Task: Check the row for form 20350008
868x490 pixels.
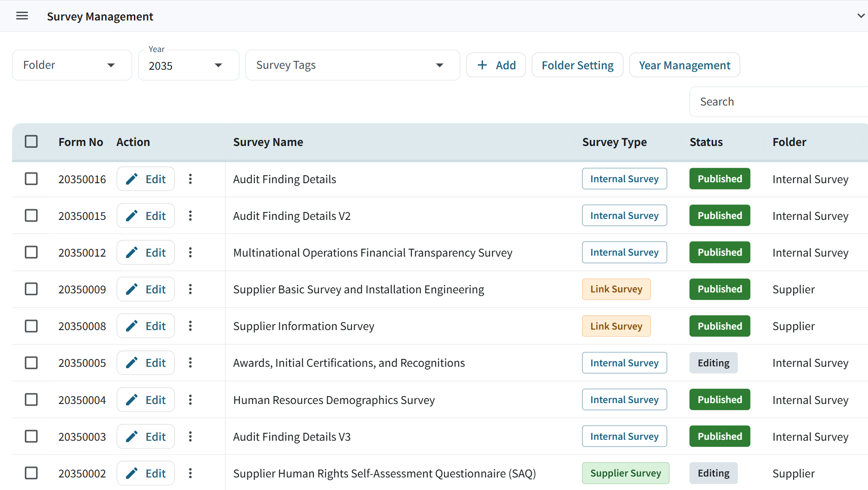Action: tap(31, 326)
